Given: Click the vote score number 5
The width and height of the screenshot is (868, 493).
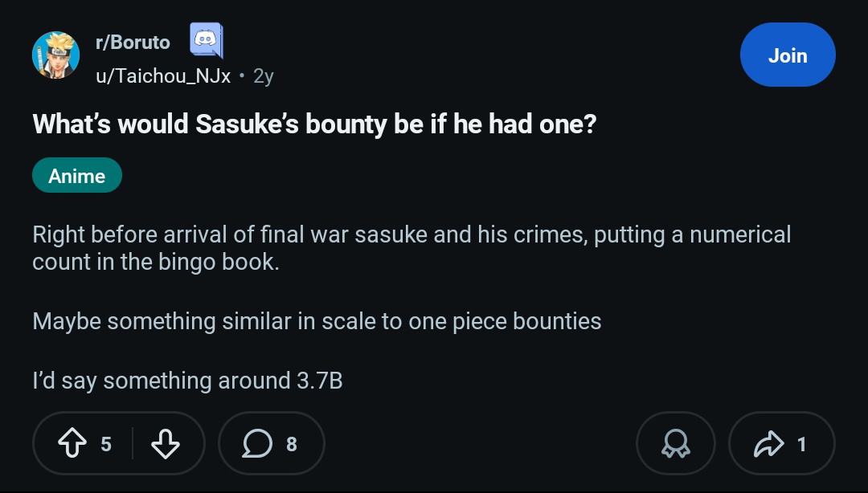Looking at the screenshot, I should (x=106, y=443).
